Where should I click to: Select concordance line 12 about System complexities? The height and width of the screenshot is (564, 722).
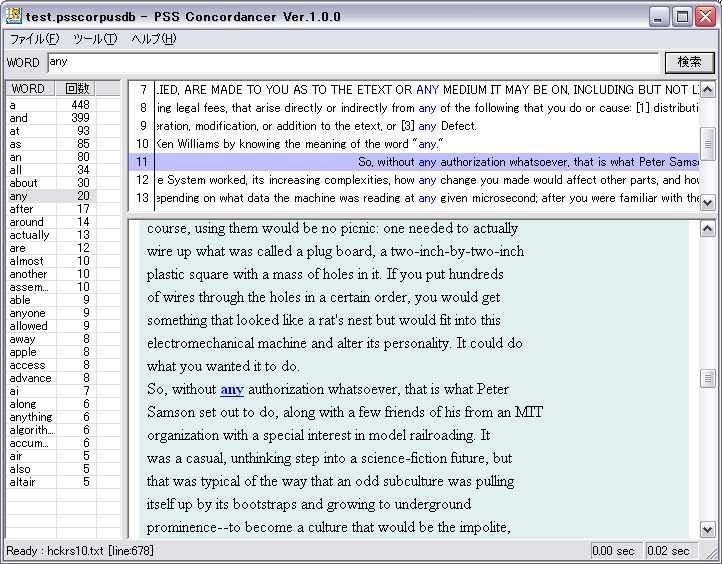[414, 180]
